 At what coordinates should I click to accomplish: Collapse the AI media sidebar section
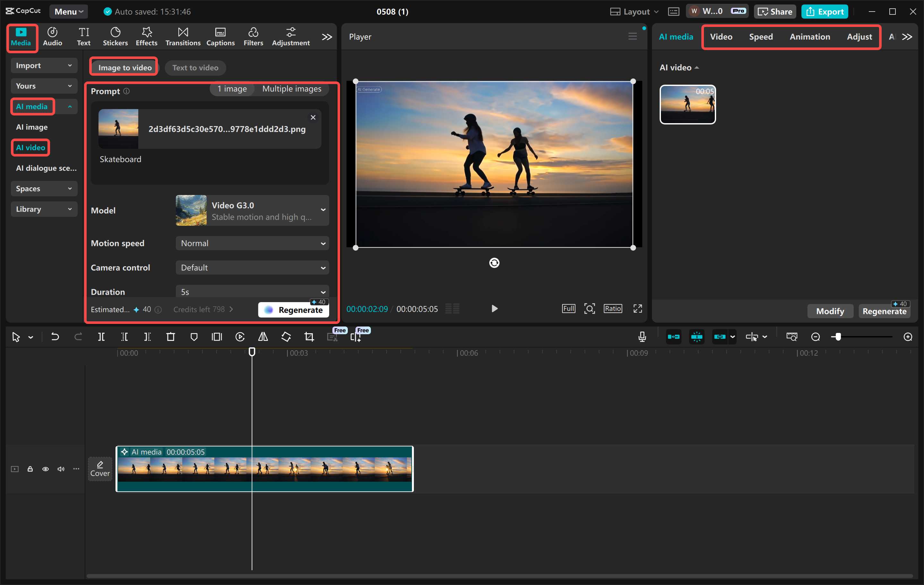click(70, 106)
